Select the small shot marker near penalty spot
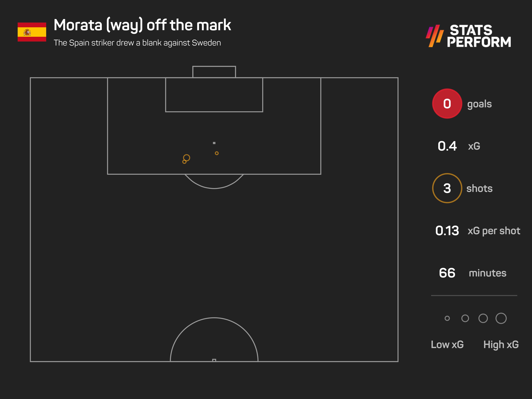The height and width of the screenshot is (399, 532). click(217, 153)
